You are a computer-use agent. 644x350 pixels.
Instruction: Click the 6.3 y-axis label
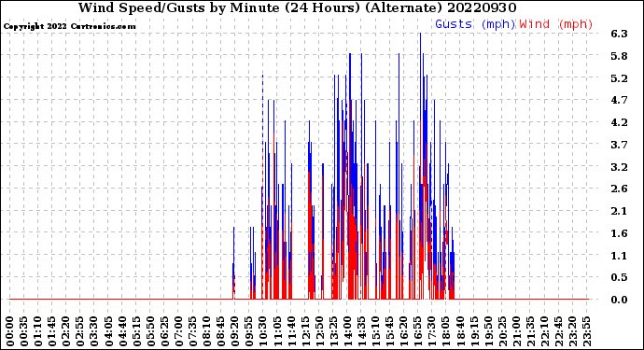point(619,34)
